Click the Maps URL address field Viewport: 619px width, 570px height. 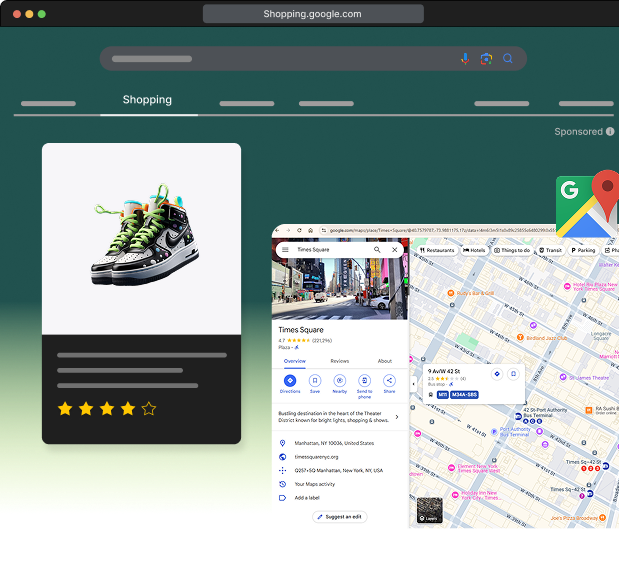coord(438,230)
